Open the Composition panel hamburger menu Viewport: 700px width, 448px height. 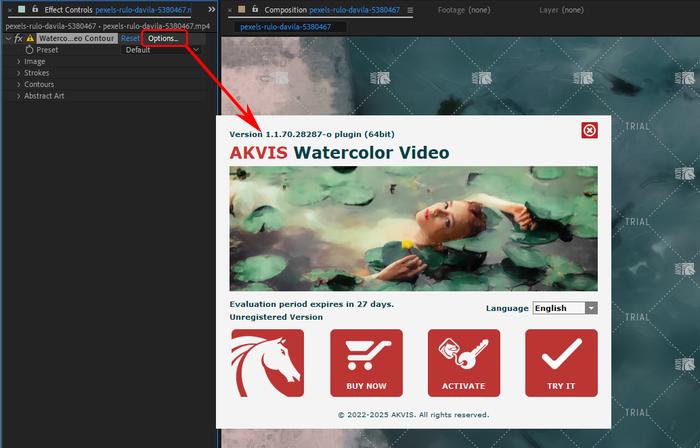point(410,10)
